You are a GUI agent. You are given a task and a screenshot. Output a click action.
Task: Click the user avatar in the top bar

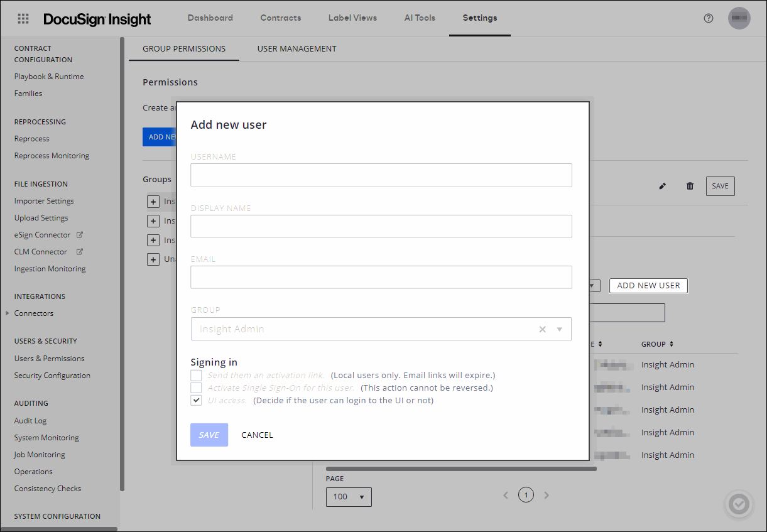point(739,18)
